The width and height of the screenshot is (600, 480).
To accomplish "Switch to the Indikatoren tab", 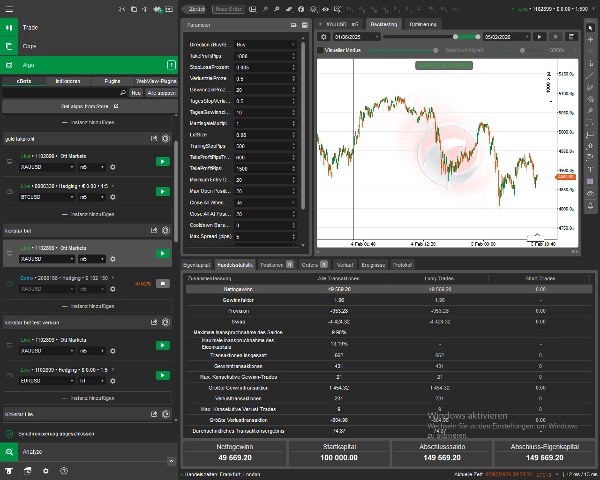I will pos(68,79).
